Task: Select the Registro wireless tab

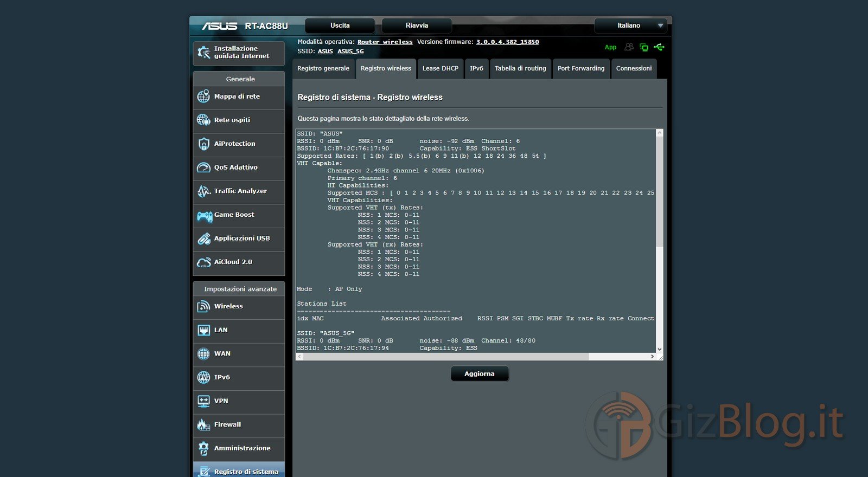Action: pos(386,68)
